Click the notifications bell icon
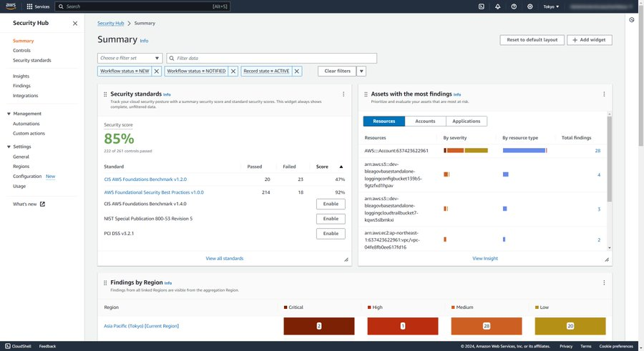Screen dimensions: 644x351 498,6
